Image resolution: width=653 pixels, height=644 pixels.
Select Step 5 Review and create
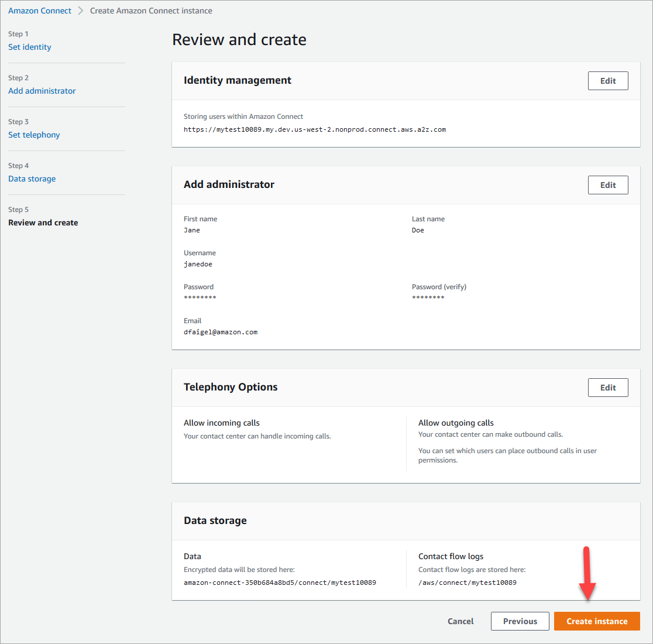click(x=43, y=222)
